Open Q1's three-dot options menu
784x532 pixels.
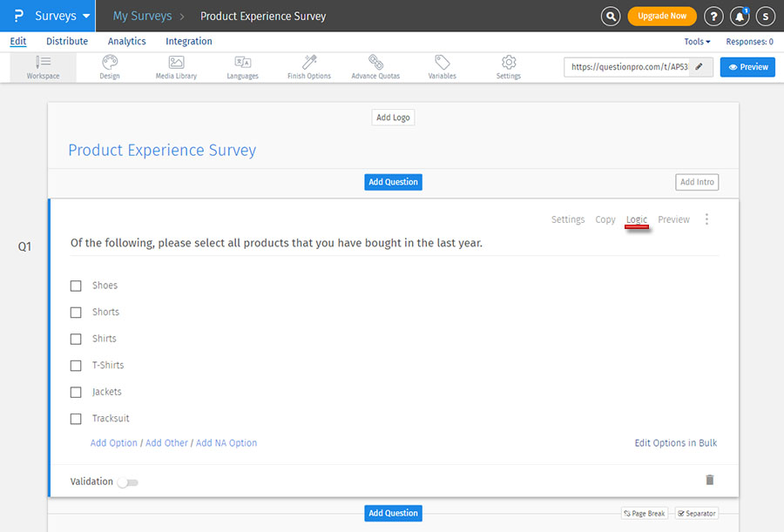point(706,219)
